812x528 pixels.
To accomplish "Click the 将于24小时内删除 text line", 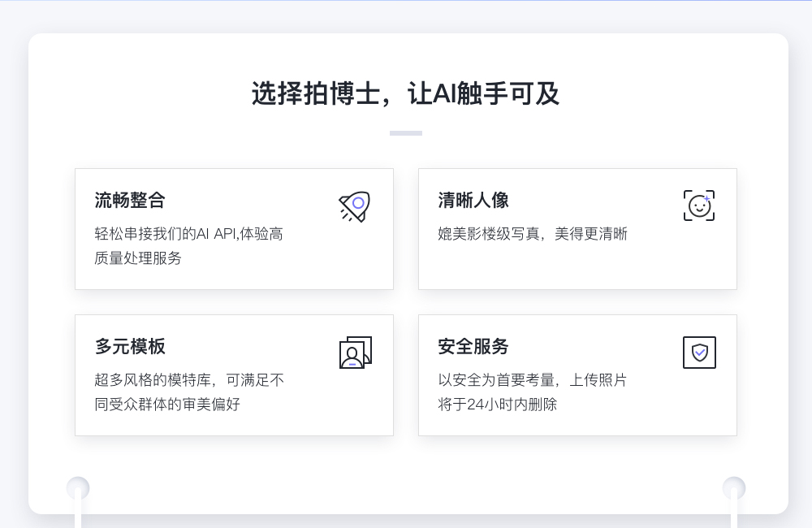I will [x=497, y=405].
